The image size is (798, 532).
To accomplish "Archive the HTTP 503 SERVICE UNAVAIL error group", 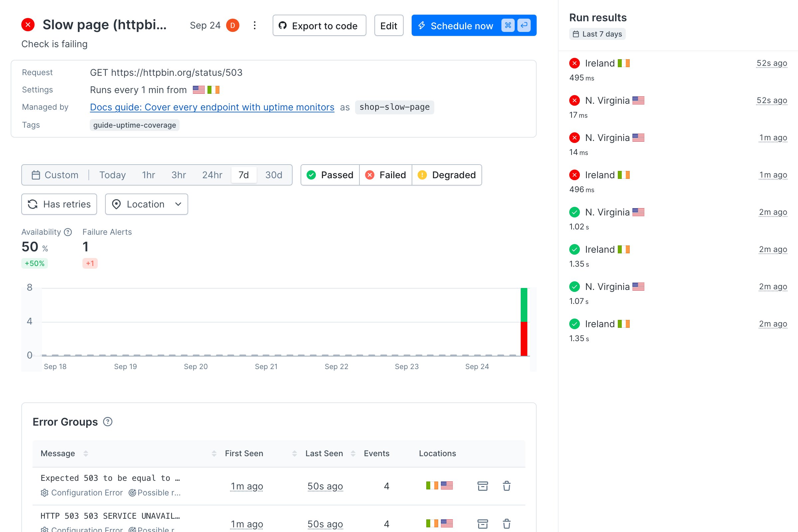I will [x=482, y=524].
